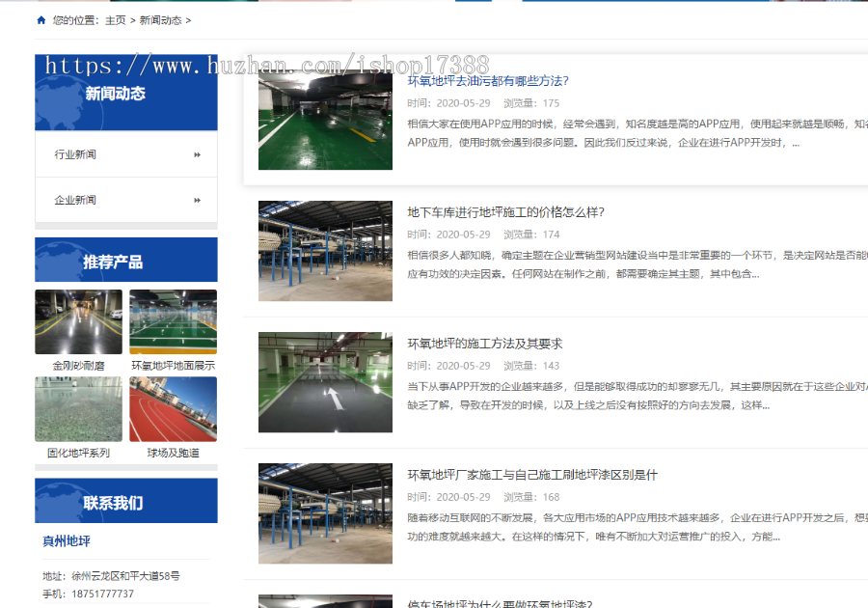Select 行业新闻 sidebar category
This screenshot has height=608, width=868.
tap(126, 154)
